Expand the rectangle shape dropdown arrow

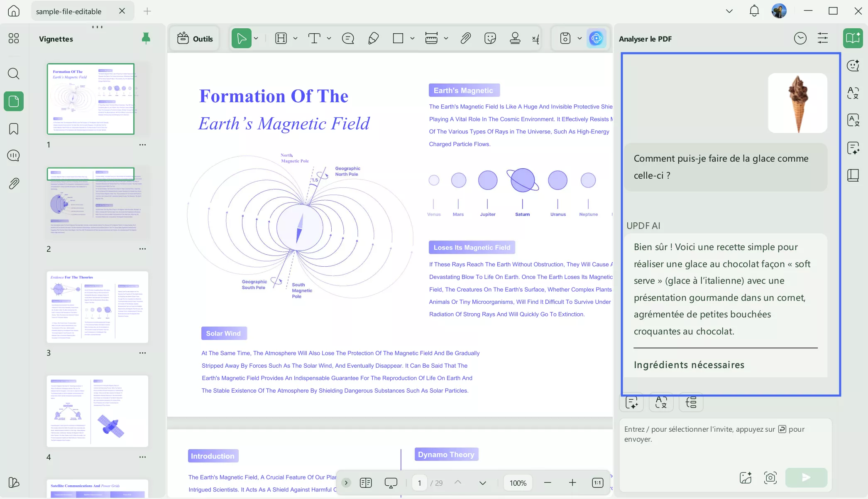pos(412,39)
